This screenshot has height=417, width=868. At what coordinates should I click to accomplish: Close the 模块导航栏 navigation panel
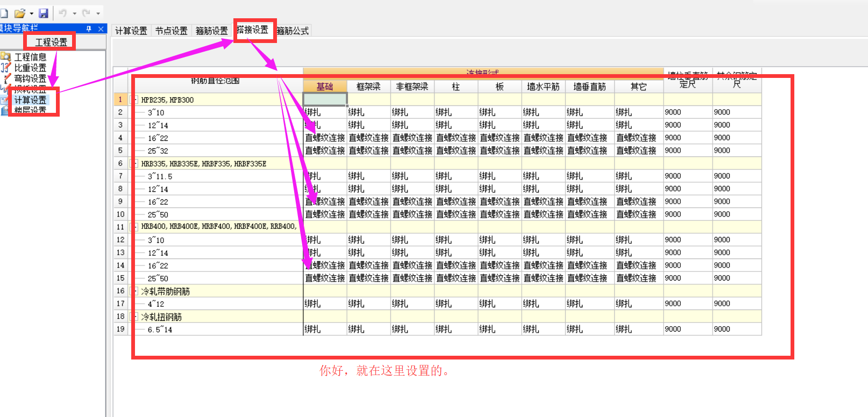coord(101,28)
